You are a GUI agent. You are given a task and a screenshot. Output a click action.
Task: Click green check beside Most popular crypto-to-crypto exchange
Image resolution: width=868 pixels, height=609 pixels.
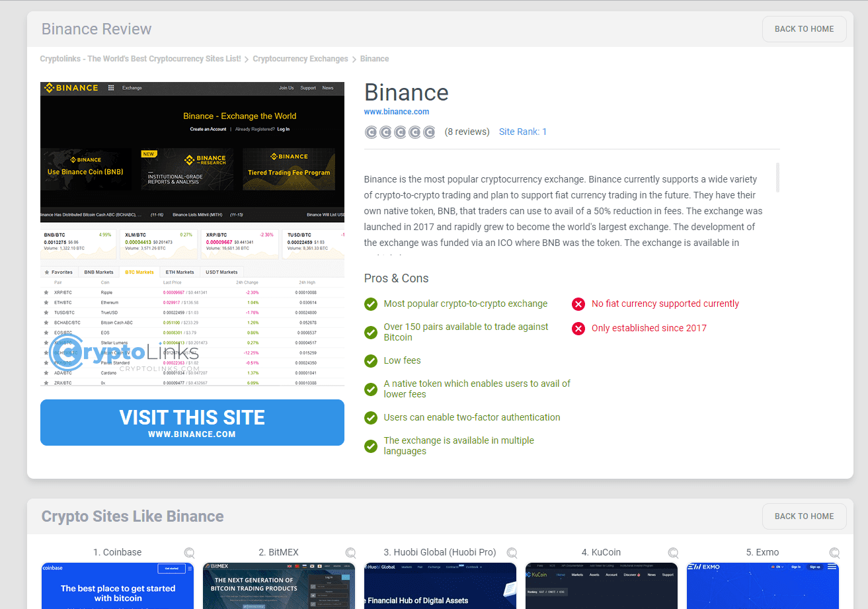point(371,304)
